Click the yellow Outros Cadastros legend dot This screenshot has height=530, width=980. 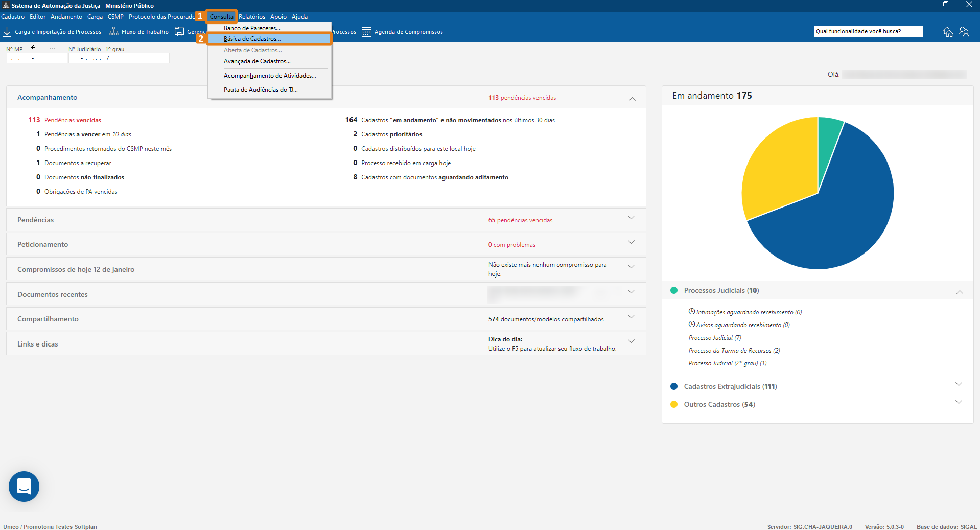[674, 404]
